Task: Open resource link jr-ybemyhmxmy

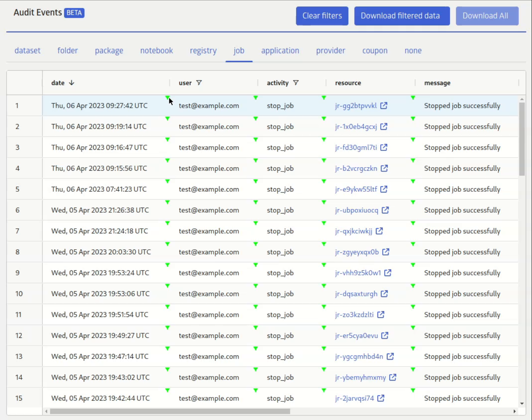Action: point(360,378)
